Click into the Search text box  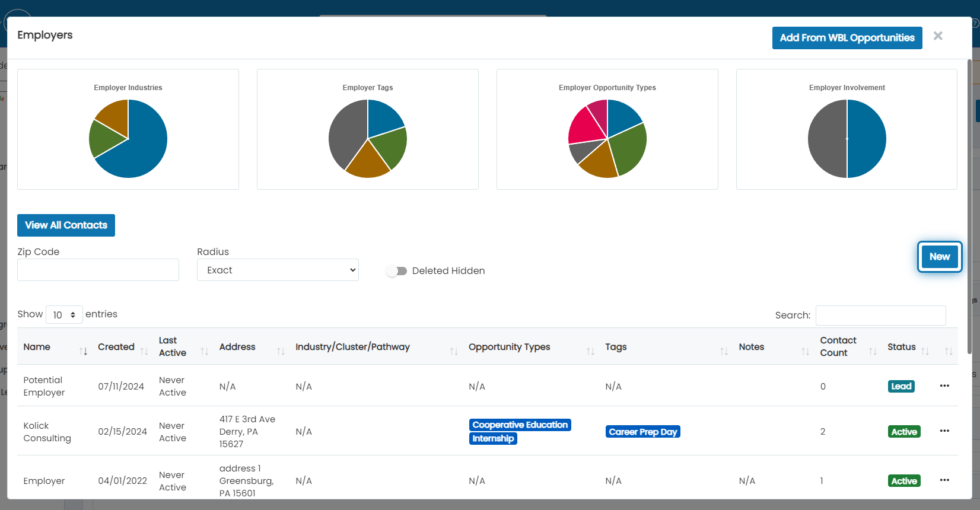[x=880, y=315]
